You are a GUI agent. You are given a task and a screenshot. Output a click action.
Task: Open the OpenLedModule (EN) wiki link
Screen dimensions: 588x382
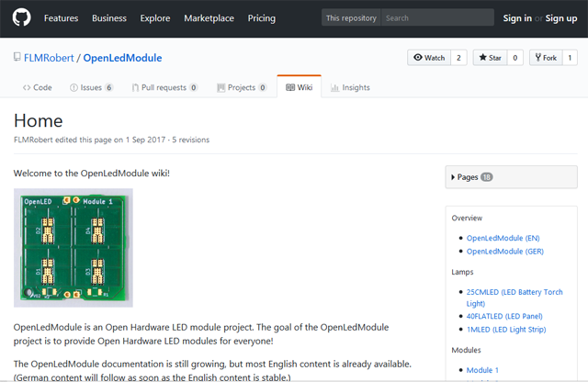click(503, 238)
